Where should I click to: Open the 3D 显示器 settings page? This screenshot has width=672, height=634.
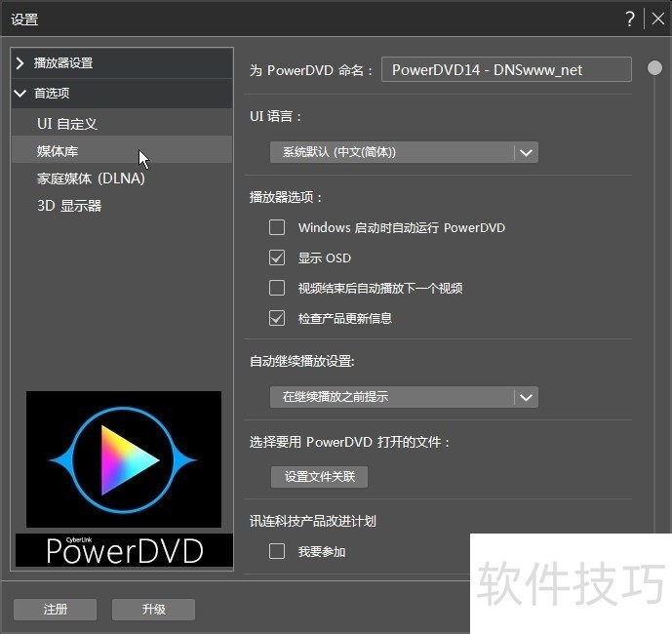tap(122, 206)
